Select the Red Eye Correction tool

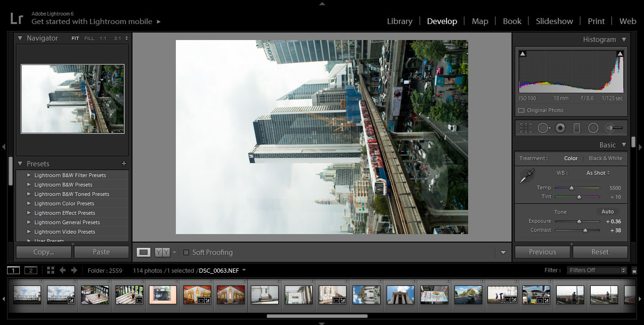coord(560,128)
